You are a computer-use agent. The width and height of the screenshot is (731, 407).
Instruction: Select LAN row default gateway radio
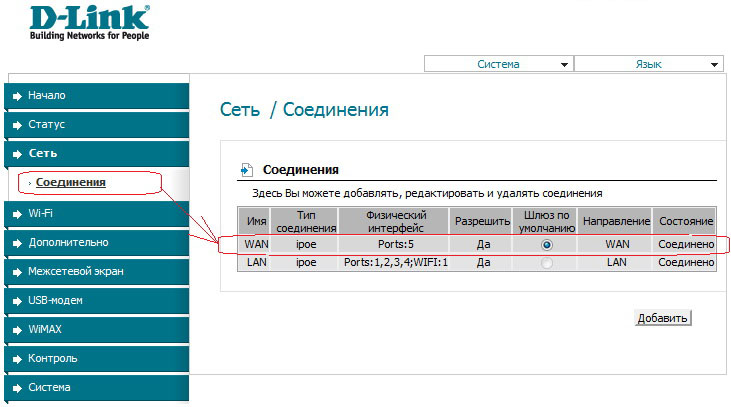[x=547, y=263]
